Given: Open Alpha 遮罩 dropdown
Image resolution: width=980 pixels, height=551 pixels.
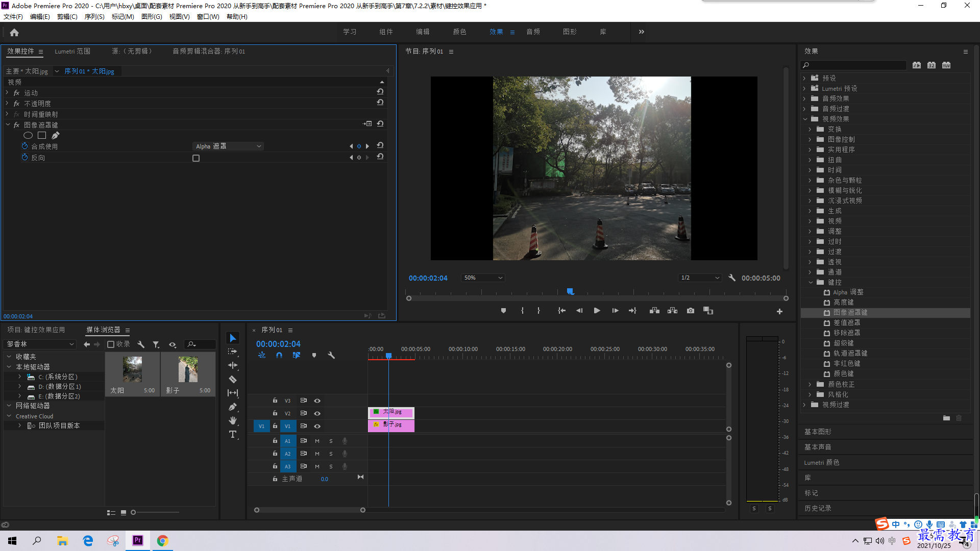Looking at the screenshot, I should click(x=228, y=146).
